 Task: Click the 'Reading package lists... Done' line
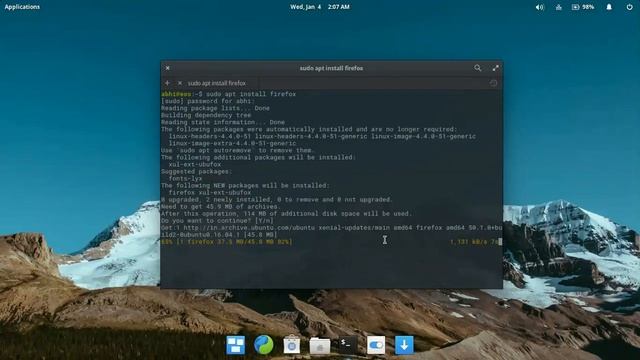tap(215, 108)
